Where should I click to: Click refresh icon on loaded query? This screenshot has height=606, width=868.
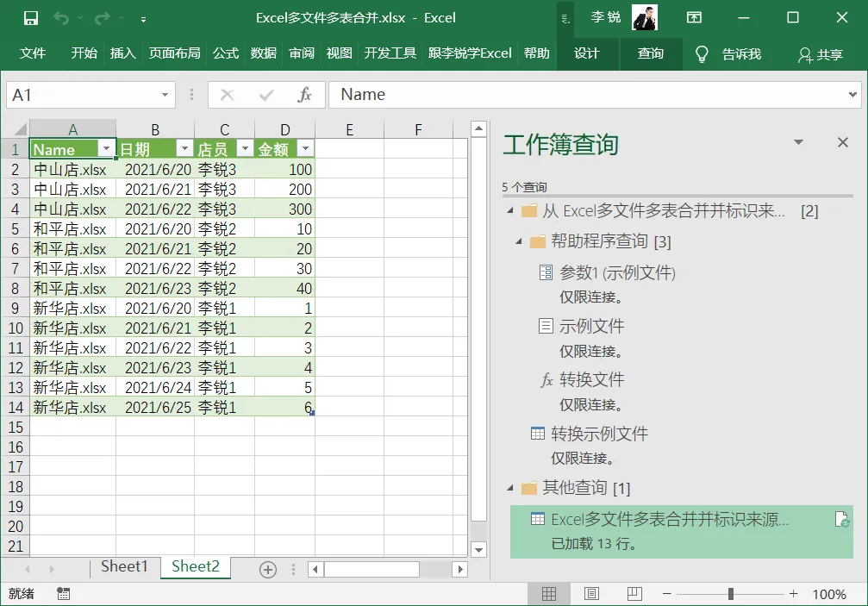pos(842,520)
